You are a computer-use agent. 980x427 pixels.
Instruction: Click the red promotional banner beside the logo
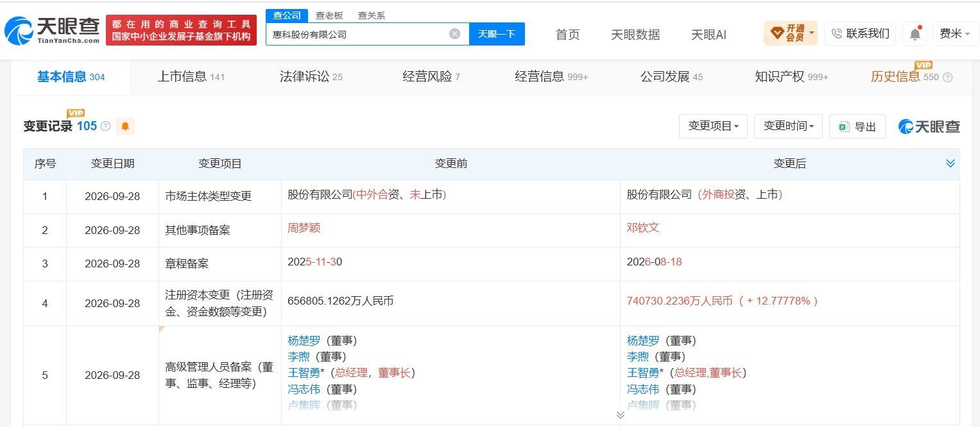pyautogui.click(x=181, y=30)
